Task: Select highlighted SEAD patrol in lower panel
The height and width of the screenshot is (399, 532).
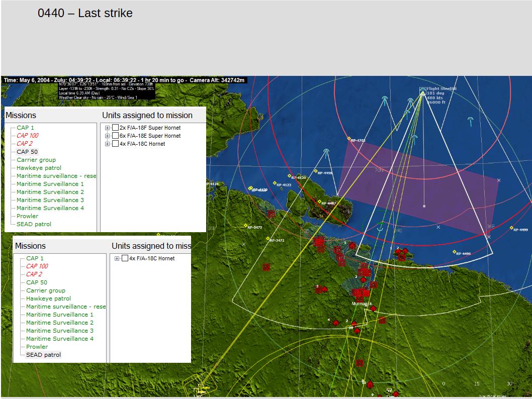Action: (x=43, y=355)
